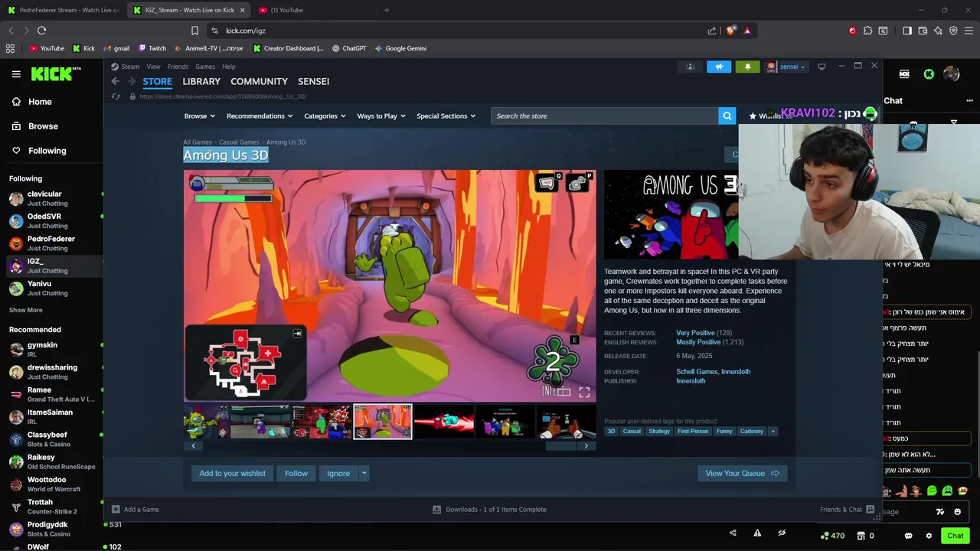980x551 pixels.
Task: Click the screenshot strip scrollbar
Action: (560, 446)
